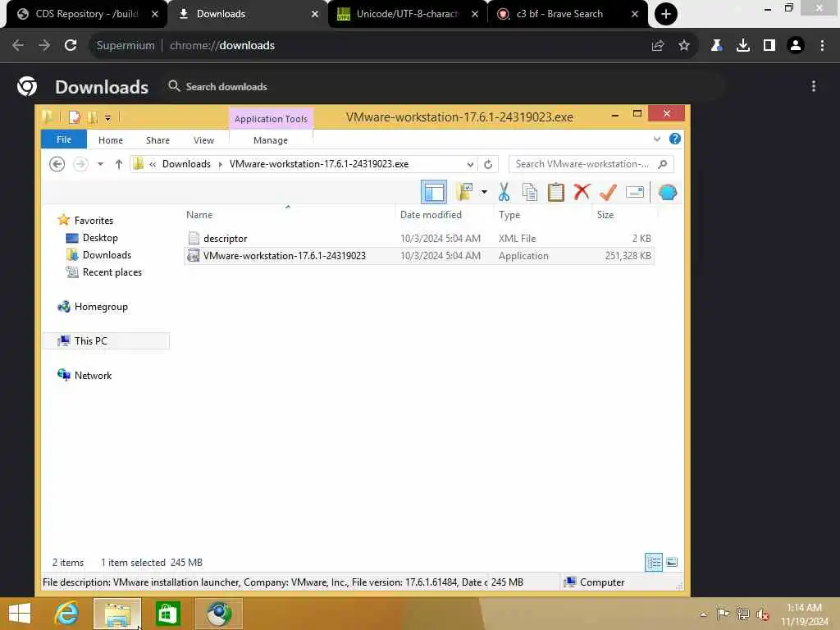Expand the address bar history dropdown
840x630 pixels.
[470, 164]
